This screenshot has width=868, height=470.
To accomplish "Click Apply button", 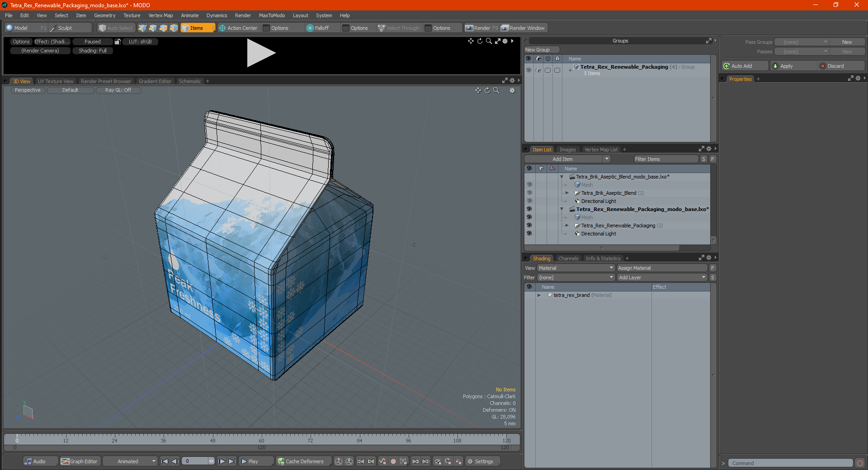I will tap(793, 66).
